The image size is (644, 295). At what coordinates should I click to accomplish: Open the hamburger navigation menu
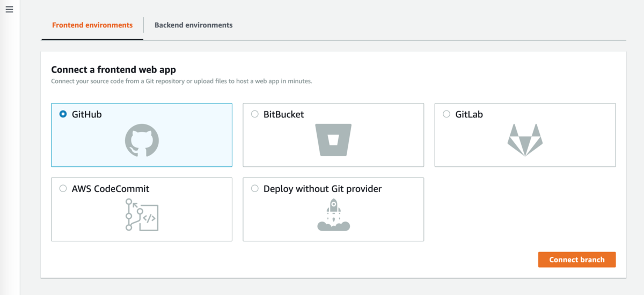click(x=9, y=10)
